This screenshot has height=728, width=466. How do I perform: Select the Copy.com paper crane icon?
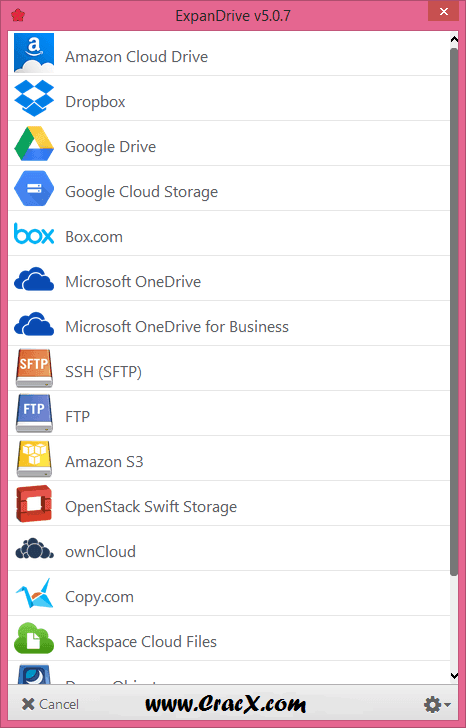34,593
